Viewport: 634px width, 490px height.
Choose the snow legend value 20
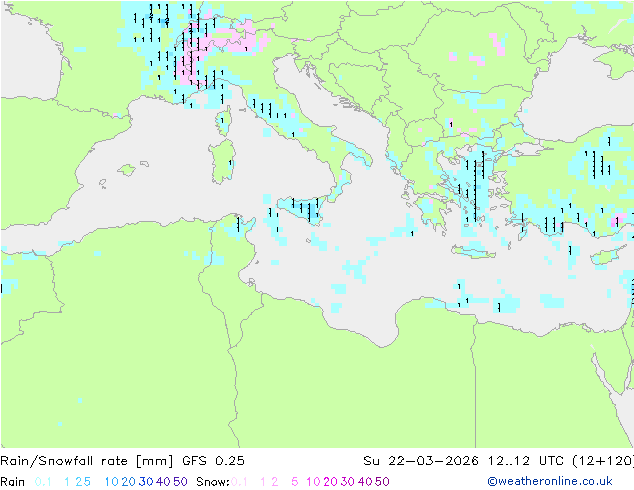pos(330,482)
